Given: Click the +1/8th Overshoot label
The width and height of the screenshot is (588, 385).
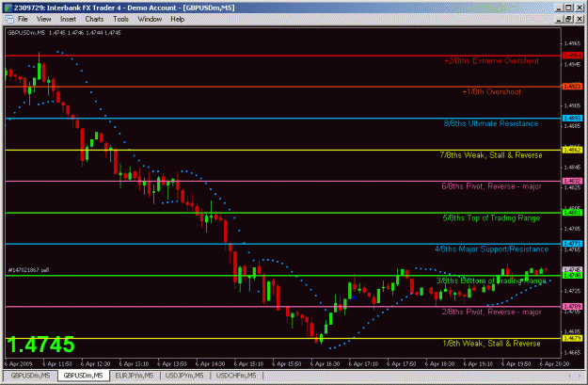Looking at the screenshot, I should [x=492, y=92].
